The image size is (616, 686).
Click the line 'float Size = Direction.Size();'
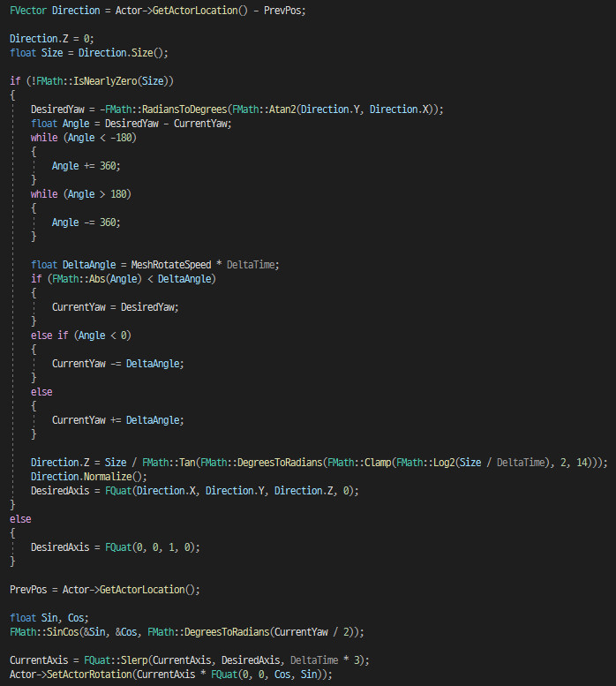point(89,53)
